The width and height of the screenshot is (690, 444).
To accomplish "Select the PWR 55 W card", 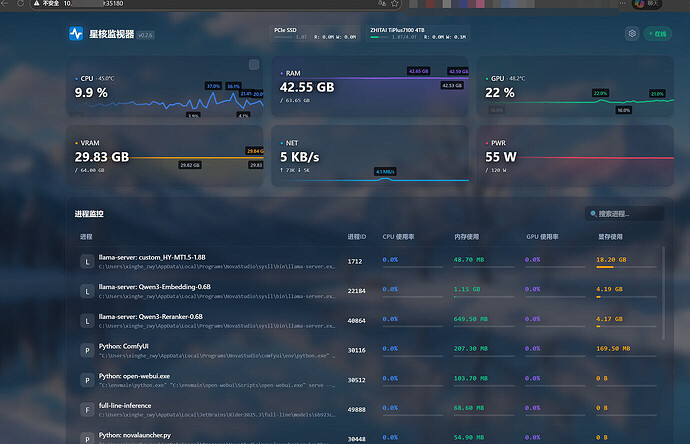I will click(575, 156).
